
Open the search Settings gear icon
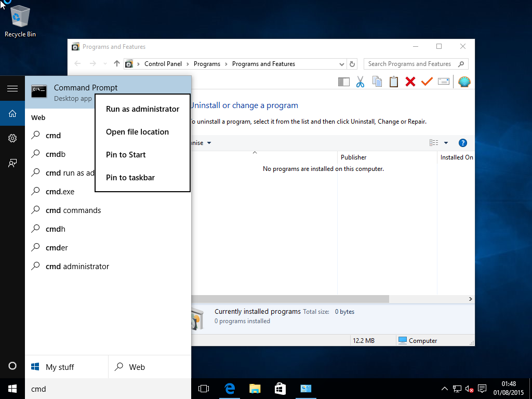tap(12, 138)
